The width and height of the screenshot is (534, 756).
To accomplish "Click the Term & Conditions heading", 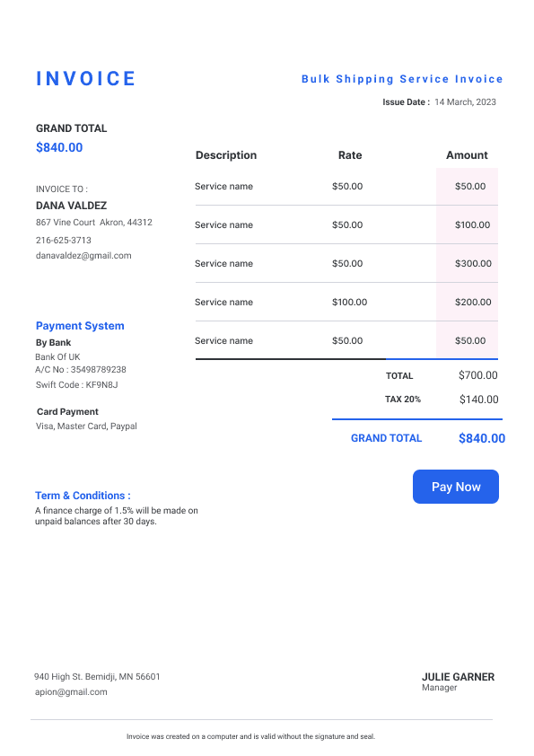I will click(x=83, y=496).
